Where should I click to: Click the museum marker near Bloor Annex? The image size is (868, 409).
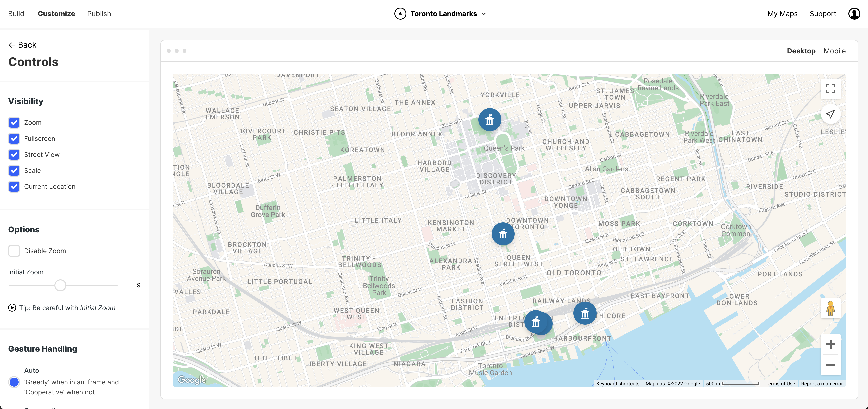(489, 120)
